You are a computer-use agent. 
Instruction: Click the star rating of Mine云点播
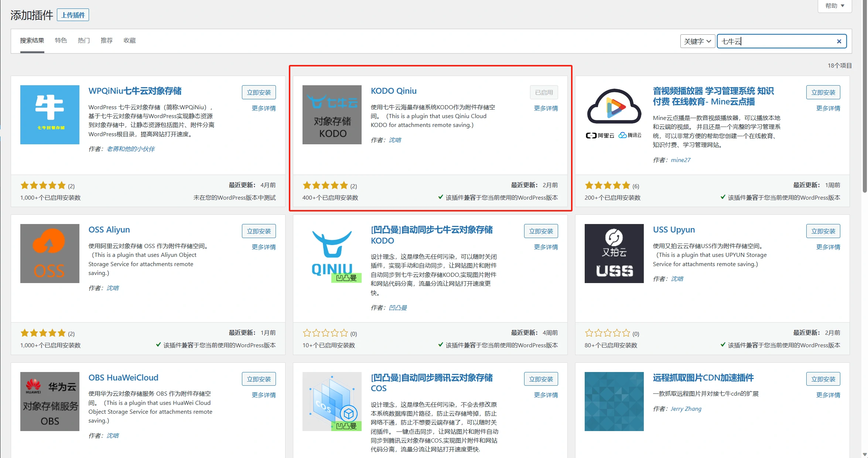[x=608, y=186]
